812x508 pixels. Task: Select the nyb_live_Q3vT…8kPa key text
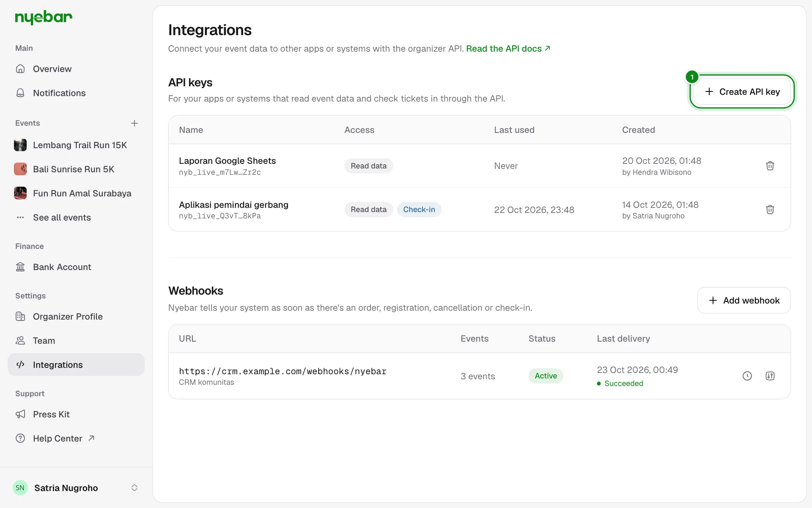pos(220,216)
